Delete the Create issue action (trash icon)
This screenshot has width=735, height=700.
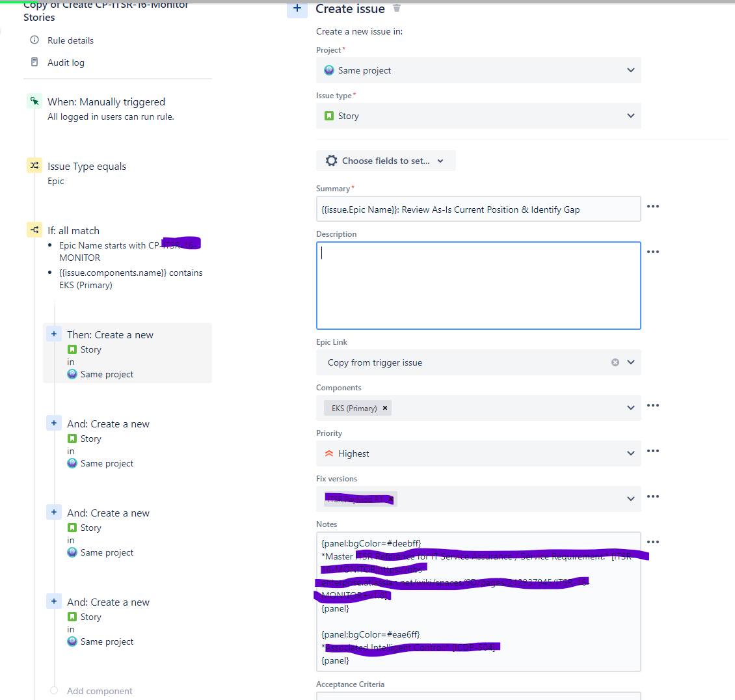coord(397,8)
